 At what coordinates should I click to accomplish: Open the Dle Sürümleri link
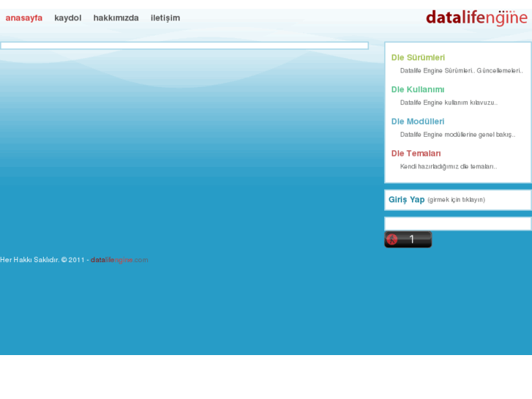point(418,57)
